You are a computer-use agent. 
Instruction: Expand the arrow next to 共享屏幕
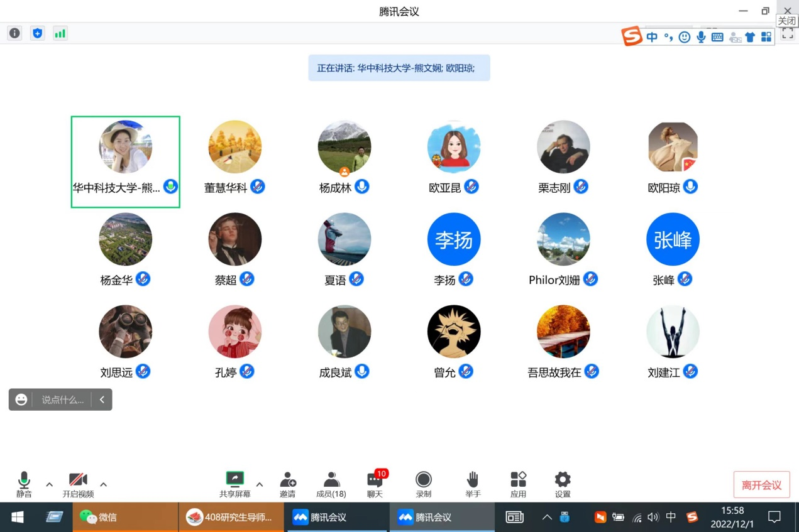pos(259,484)
